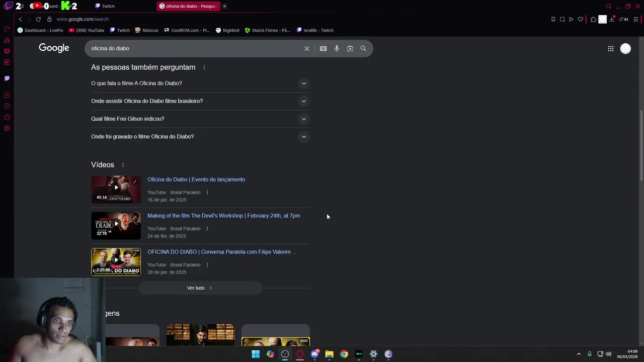Open 'lend9k - Twitch' bookmark
The image size is (644, 362).
tap(315, 30)
